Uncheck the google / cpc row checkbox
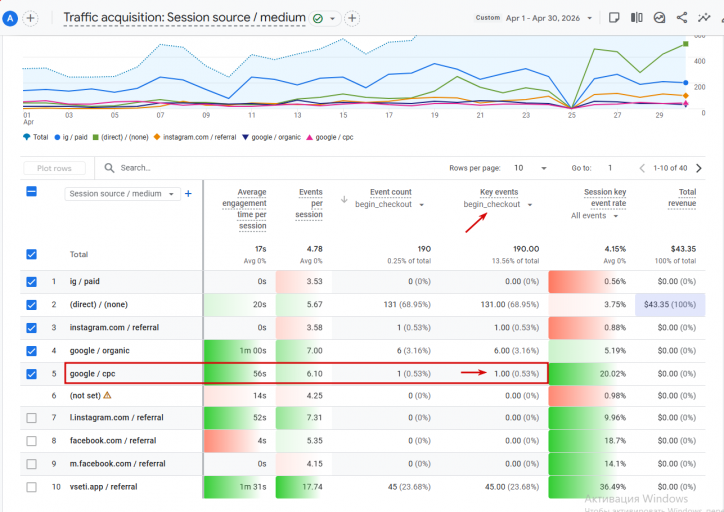Viewport: 724px width, 512px height. [31, 373]
